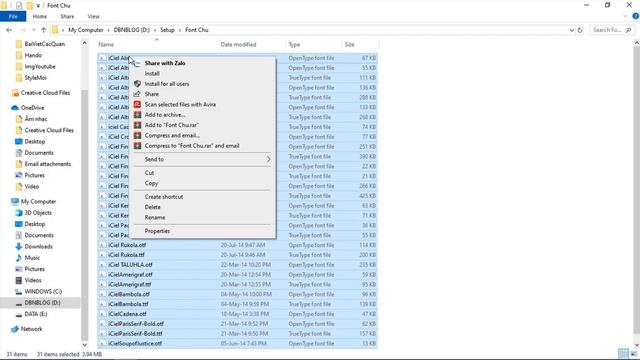Click Setup in the breadcrumb path
The height and width of the screenshot is (360, 640).
click(167, 30)
